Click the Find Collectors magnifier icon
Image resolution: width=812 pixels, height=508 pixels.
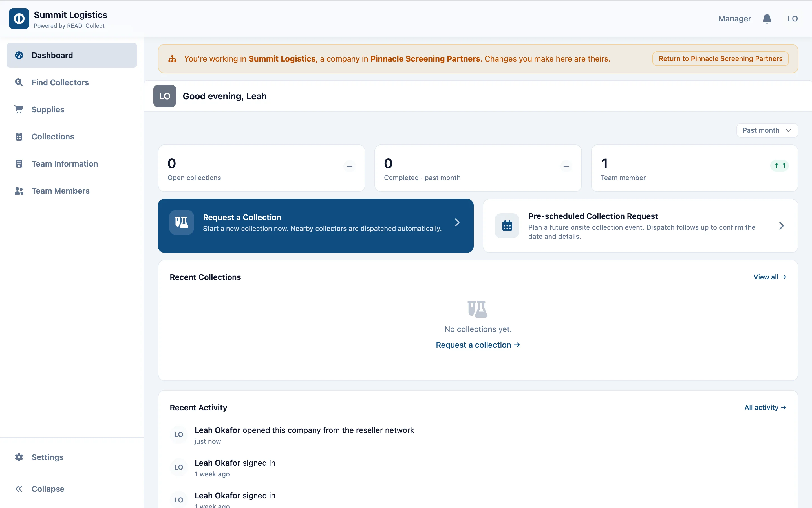19,82
